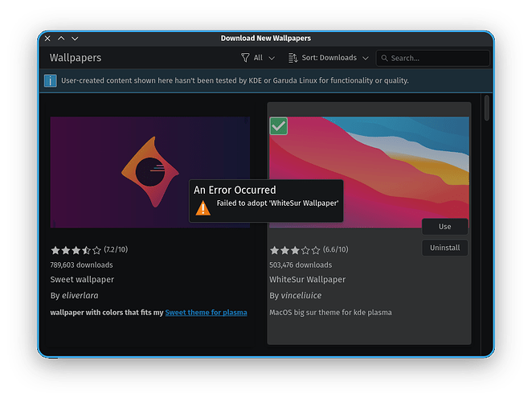
Task: Open the WhiteSur Wallpaper preview thumbnail
Action: point(369,172)
